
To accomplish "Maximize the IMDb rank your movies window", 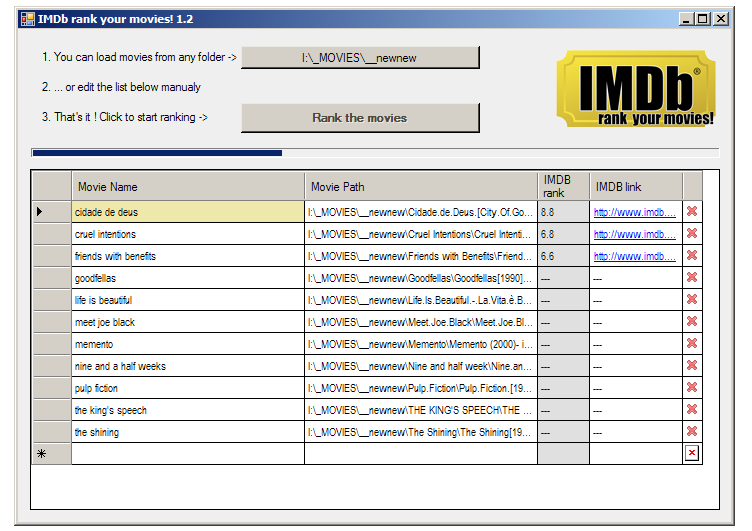I will (703, 19).
